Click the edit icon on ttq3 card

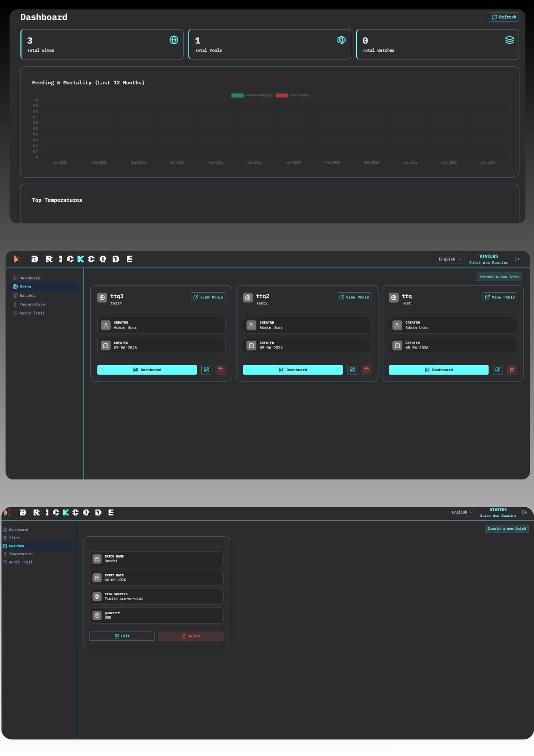click(x=206, y=370)
